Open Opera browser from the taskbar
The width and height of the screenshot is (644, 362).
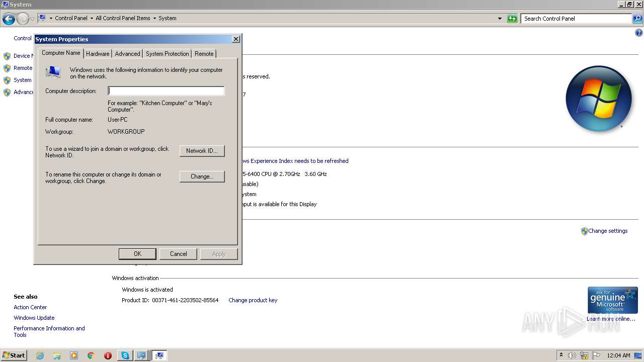(108, 355)
